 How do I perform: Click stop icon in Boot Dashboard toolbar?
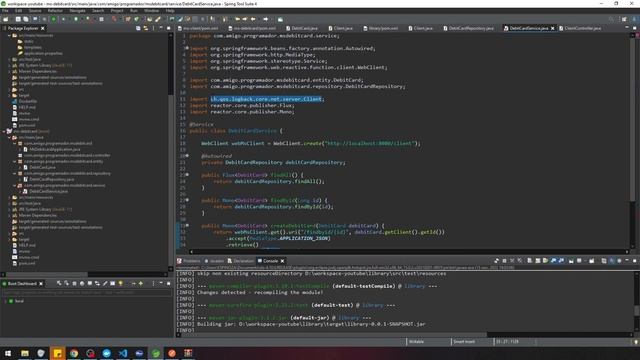click(x=74, y=283)
